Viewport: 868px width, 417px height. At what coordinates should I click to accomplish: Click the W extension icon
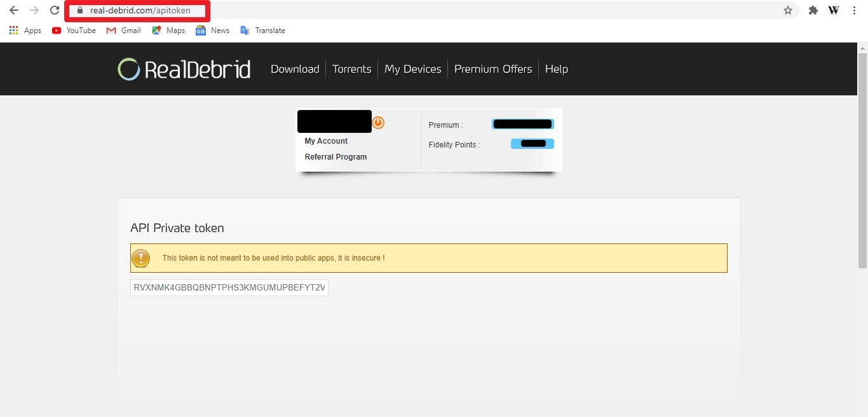[834, 10]
